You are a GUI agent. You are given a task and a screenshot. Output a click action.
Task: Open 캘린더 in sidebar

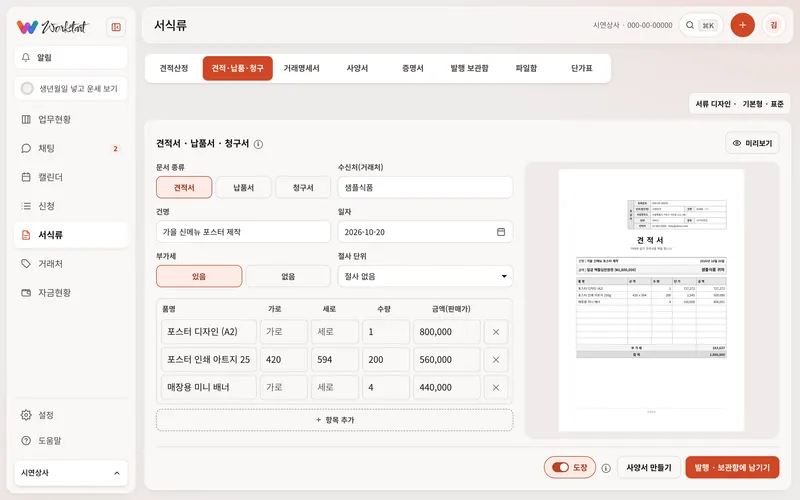coord(71,177)
